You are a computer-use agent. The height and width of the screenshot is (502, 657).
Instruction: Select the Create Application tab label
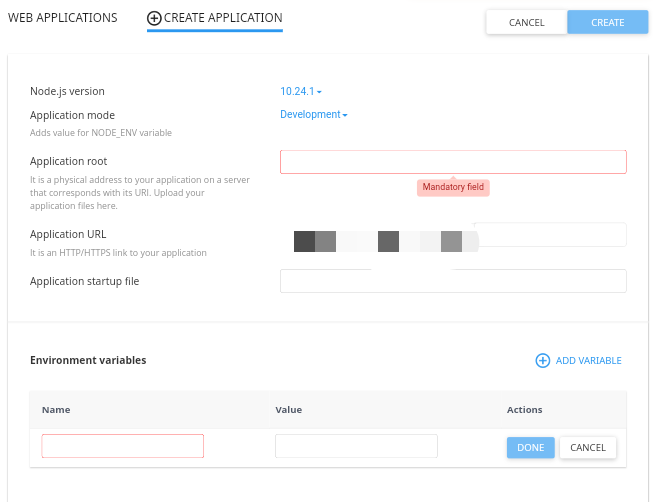pos(223,18)
